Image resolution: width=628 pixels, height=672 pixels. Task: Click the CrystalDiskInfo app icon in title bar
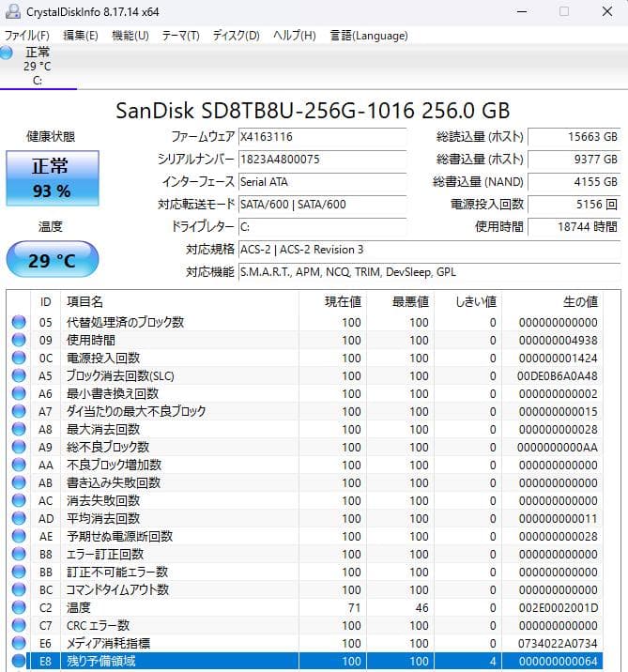(x=12, y=11)
